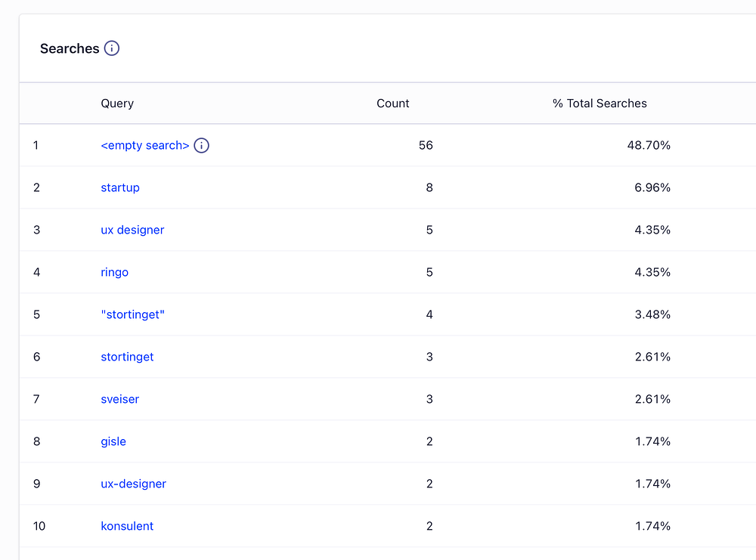Click the Searches panel title
Viewport: 756px width, 560px height.
(70, 48)
